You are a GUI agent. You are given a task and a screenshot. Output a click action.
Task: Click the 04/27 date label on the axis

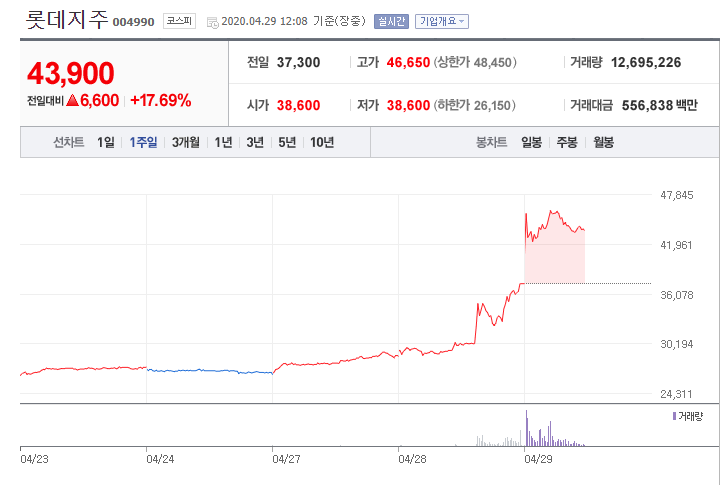pos(286,459)
